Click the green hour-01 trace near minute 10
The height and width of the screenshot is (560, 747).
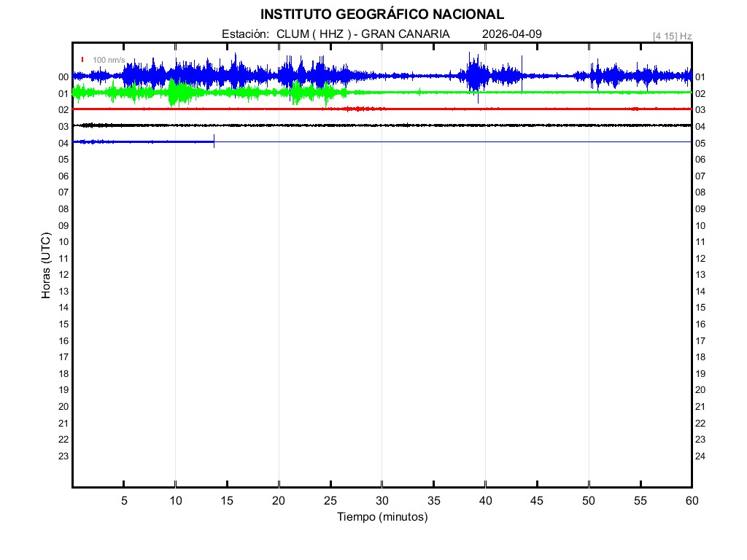coord(175,93)
